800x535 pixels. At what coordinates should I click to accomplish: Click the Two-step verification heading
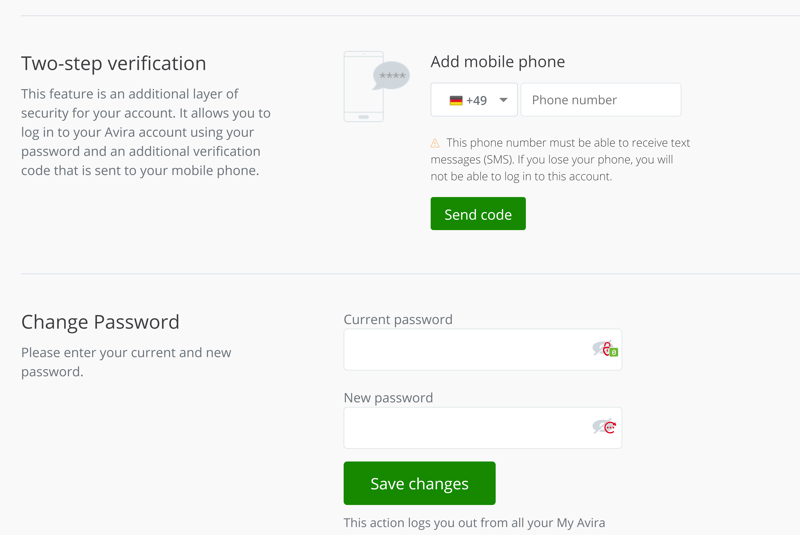(113, 63)
